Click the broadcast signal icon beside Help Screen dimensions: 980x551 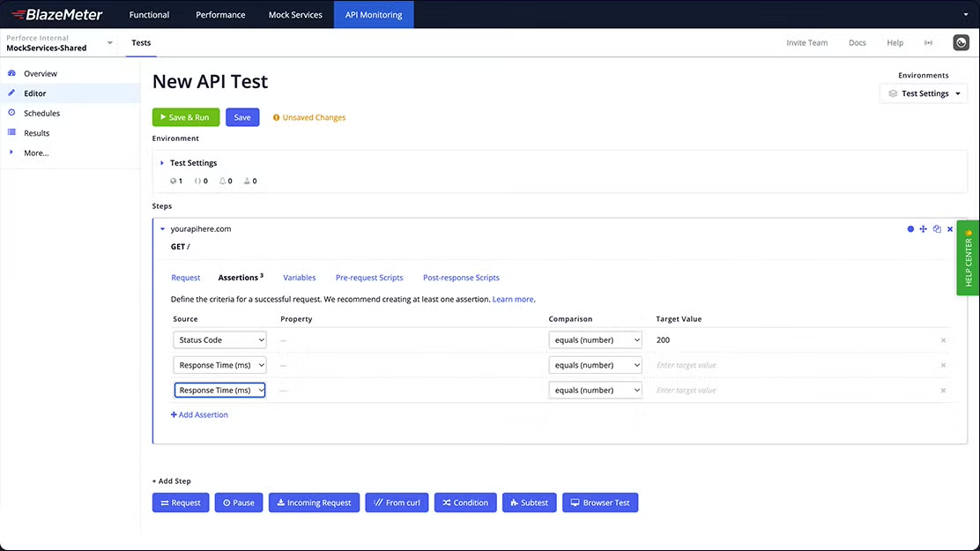928,42
